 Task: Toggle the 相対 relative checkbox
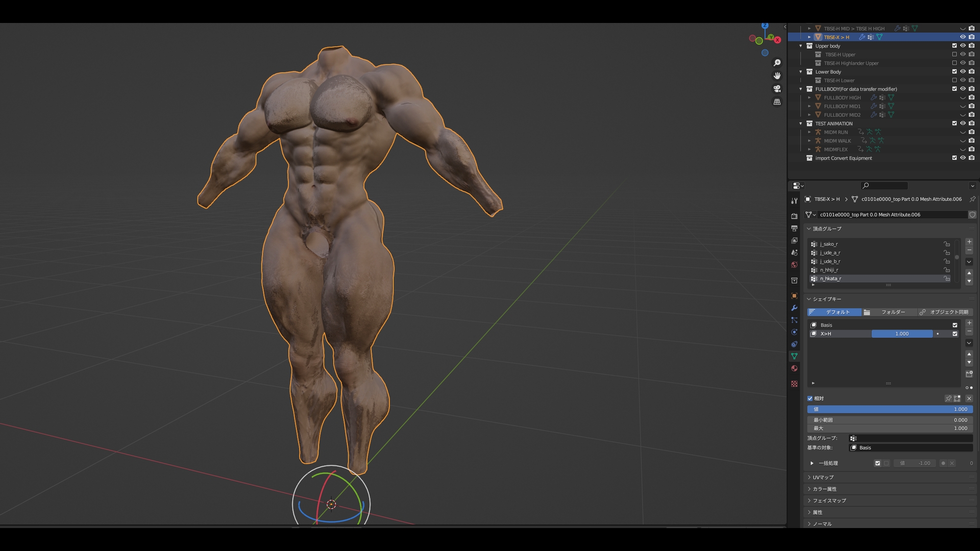tap(810, 398)
